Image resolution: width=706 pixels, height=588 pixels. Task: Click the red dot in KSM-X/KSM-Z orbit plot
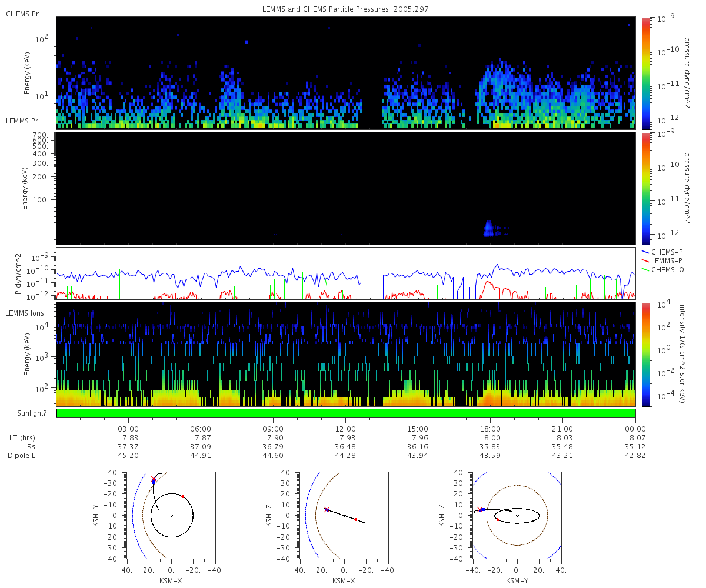[355, 520]
